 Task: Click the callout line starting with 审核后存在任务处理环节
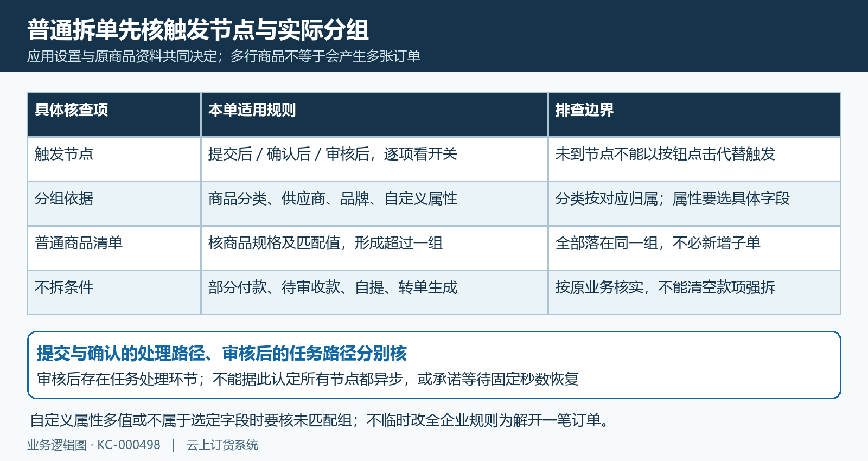(308, 379)
